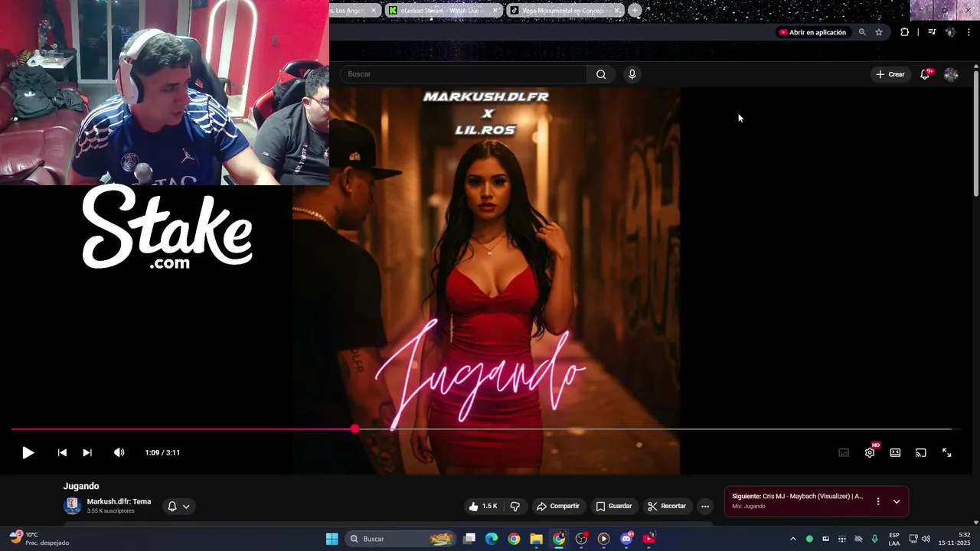Open browser media controls icon
Screen dimensions: 980x551
[932, 32]
